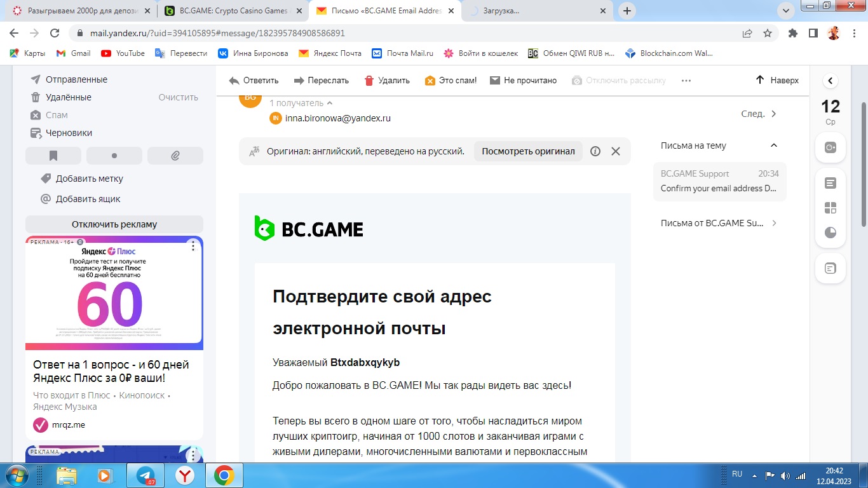Click the Отключить рекламу button

114,224
